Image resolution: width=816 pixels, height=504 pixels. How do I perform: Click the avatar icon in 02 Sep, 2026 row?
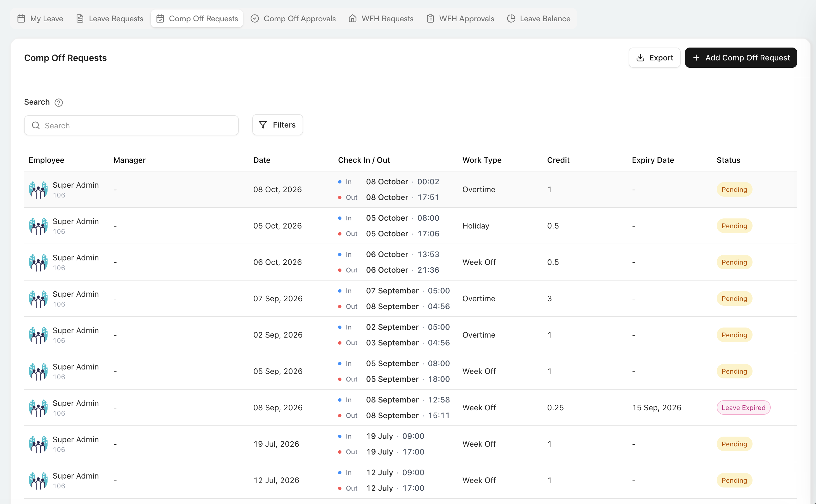38,335
